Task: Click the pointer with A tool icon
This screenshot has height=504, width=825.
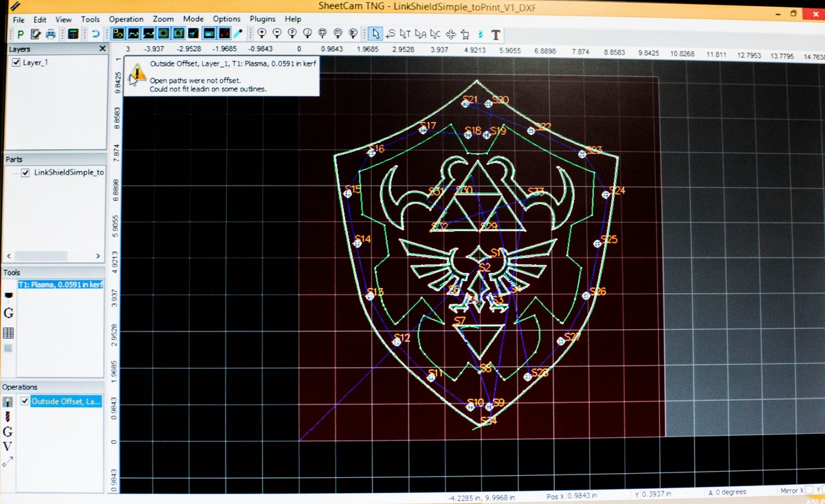Action: click(x=420, y=33)
